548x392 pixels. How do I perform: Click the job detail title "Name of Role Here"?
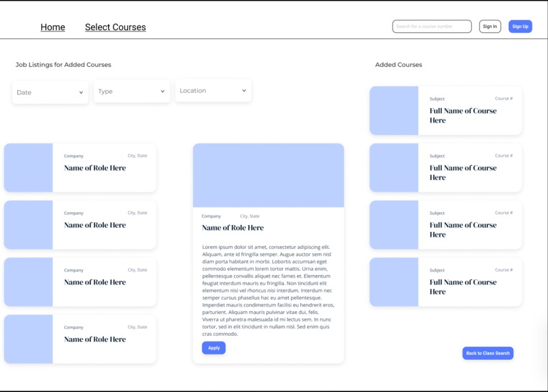click(x=233, y=228)
